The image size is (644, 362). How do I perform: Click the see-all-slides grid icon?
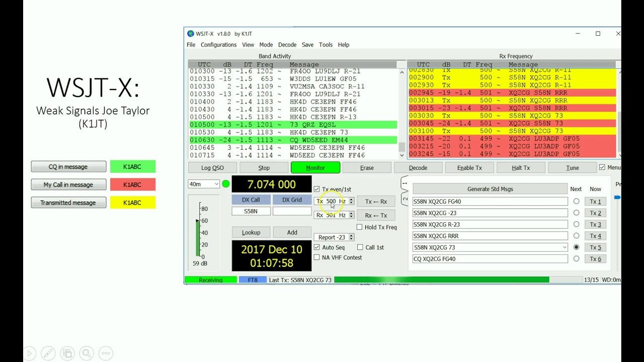click(x=67, y=353)
